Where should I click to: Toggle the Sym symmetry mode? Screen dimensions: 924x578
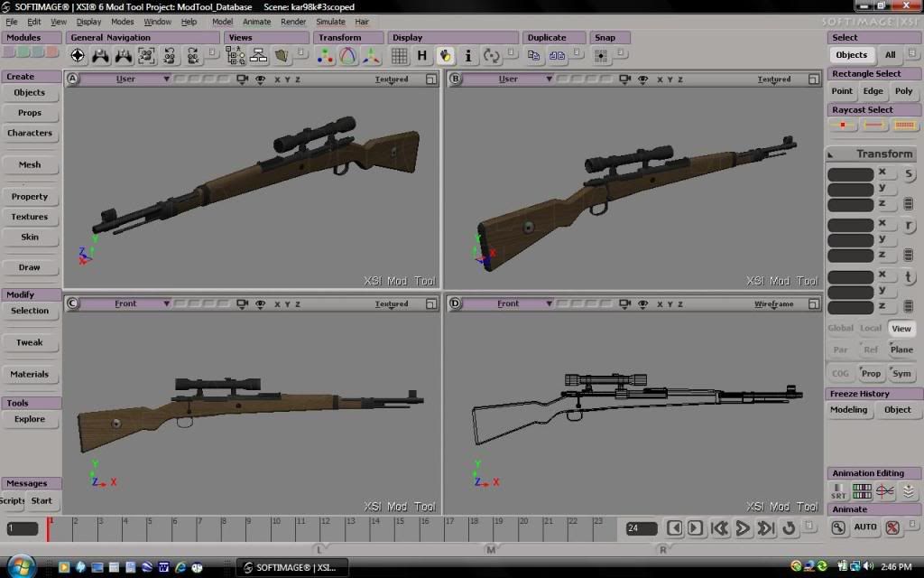click(901, 373)
